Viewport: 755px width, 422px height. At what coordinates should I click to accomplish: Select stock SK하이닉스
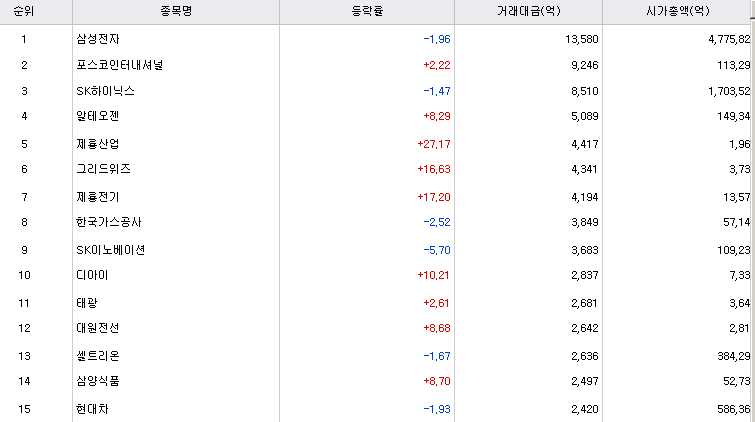coord(105,91)
